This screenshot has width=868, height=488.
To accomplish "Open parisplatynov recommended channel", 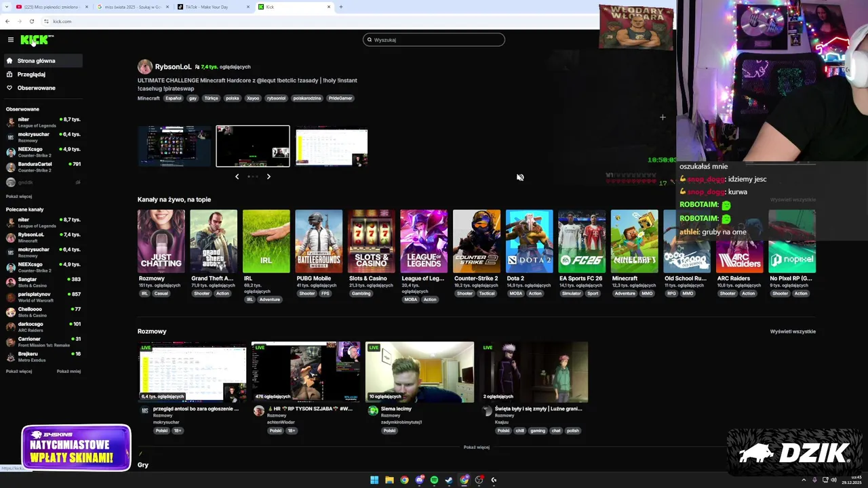I will tap(43, 297).
